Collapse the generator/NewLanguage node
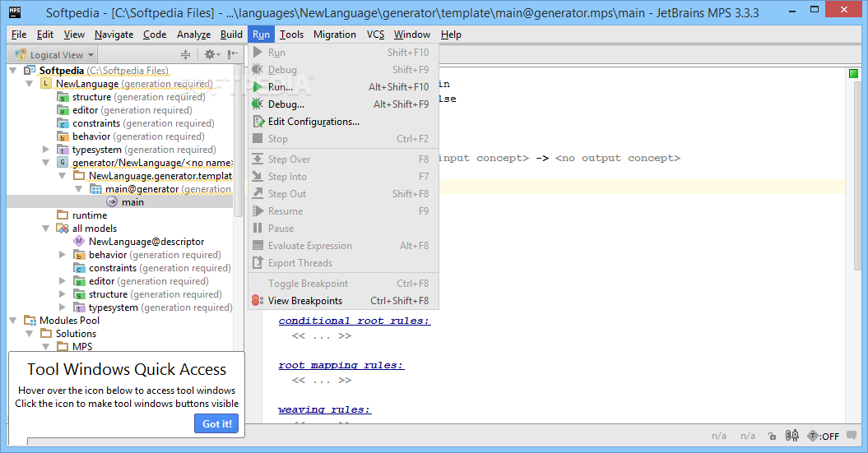This screenshot has width=868, height=453. (46, 163)
